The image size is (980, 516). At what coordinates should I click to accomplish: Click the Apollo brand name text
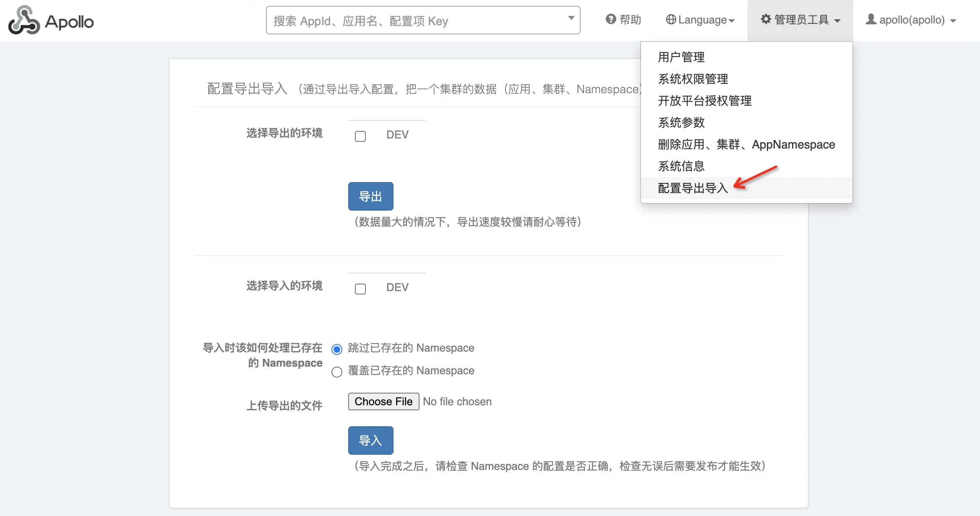pyautogui.click(x=69, y=22)
